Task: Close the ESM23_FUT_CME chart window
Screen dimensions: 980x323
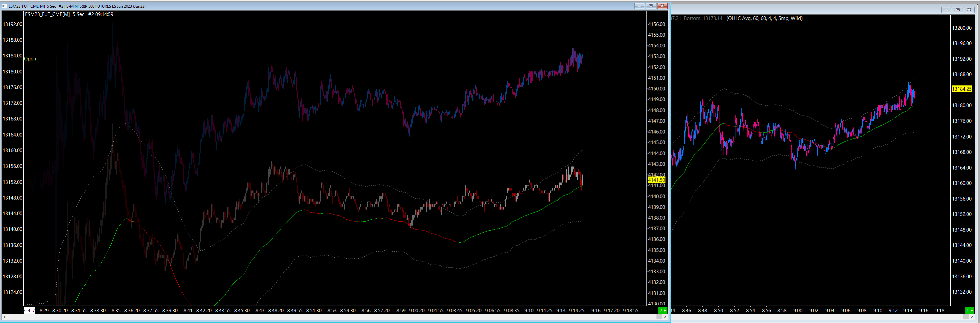Action: 662,6
